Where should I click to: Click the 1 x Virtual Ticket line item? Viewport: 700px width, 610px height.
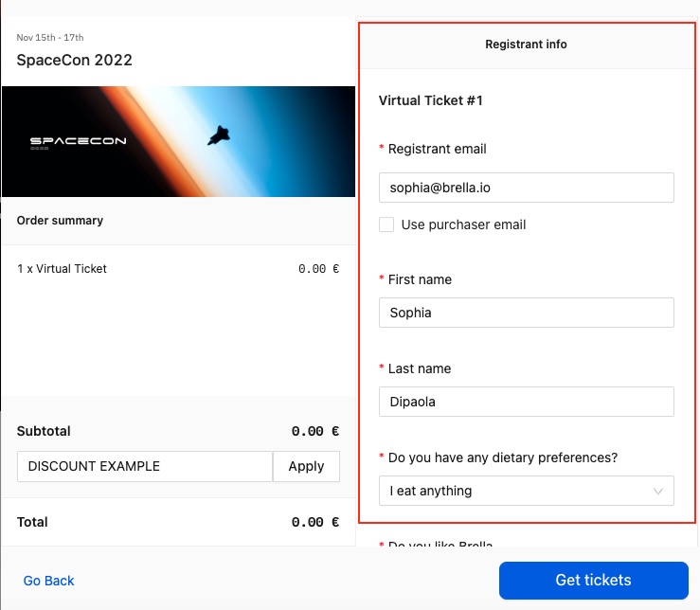(x=62, y=269)
